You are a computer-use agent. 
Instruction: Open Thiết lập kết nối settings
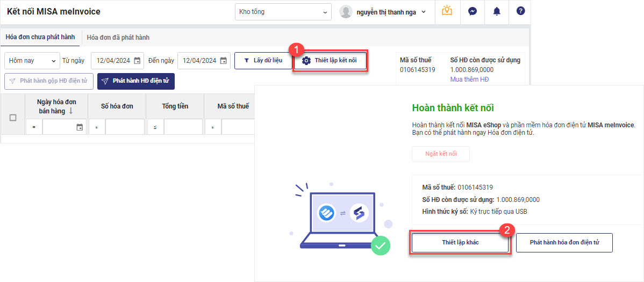pos(330,61)
